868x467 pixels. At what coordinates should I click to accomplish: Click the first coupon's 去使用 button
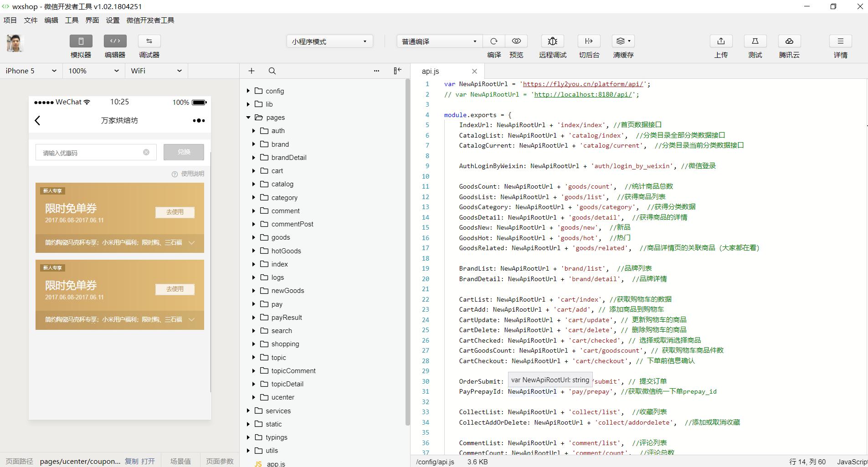click(x=175, y=212)
